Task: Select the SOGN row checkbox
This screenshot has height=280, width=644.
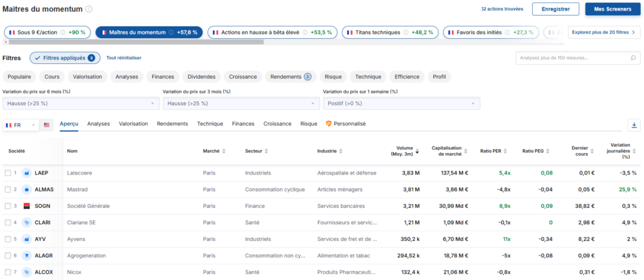Action: click(x=8, y=205)
